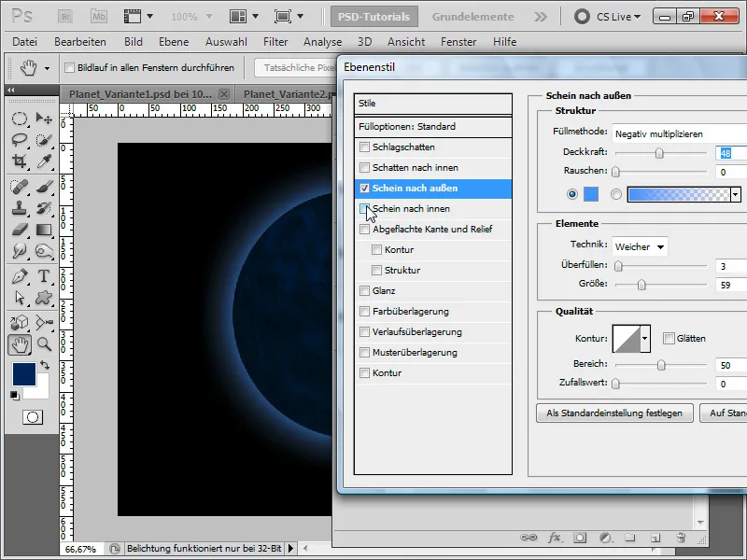
Task: Select the Elliptical Marquee tool
Action: pos(19,119)
